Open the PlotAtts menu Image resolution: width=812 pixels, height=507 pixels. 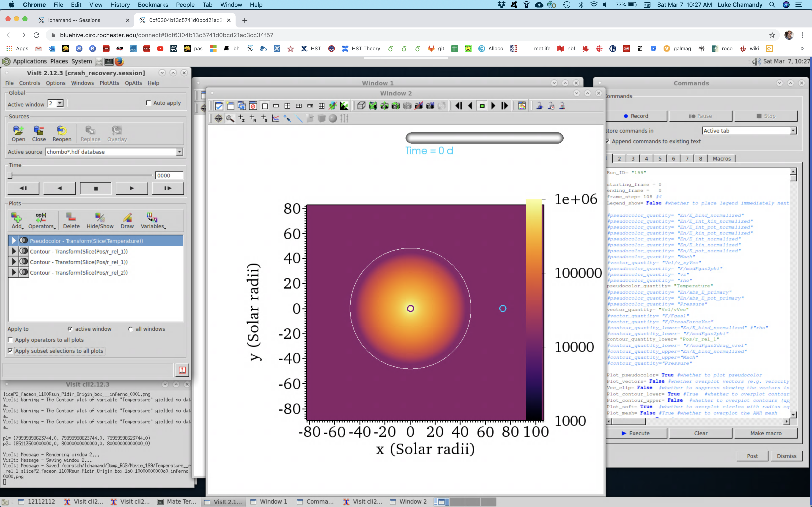coord(109,83)
